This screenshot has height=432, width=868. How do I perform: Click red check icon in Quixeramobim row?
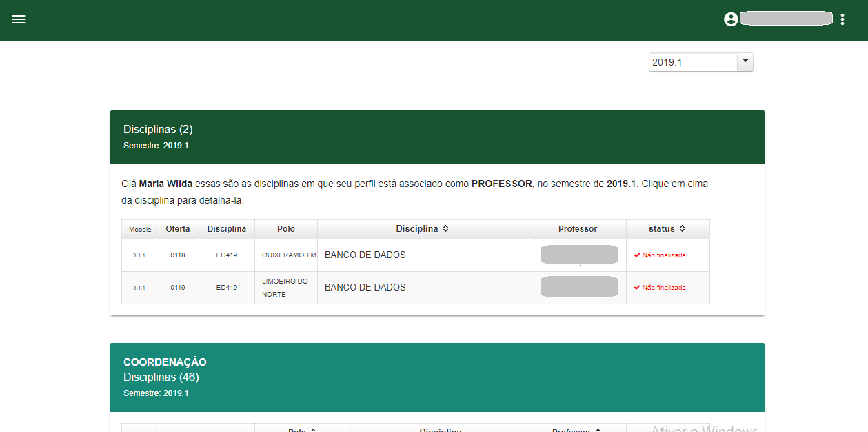pos(636,255)
